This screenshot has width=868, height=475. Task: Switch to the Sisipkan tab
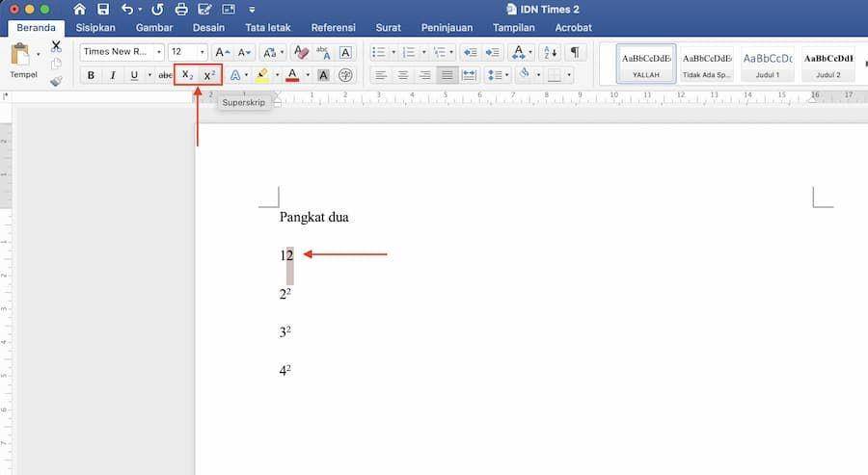tap(95, 28)
